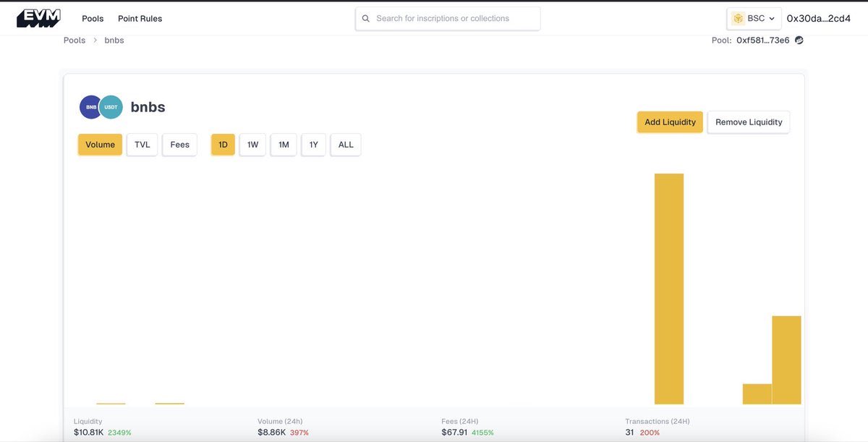Click the Add Liquidity button
Viewport: 868px width, 442px height.
coord(670,122)
